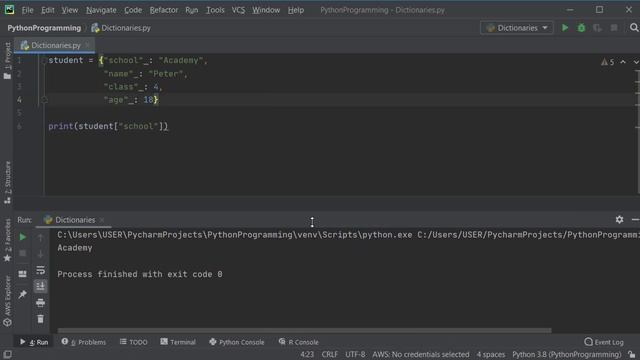This screenshot has width=640, height=360.
Task: Close the Dictionaries.py editor tab
Action: (87, 45)
